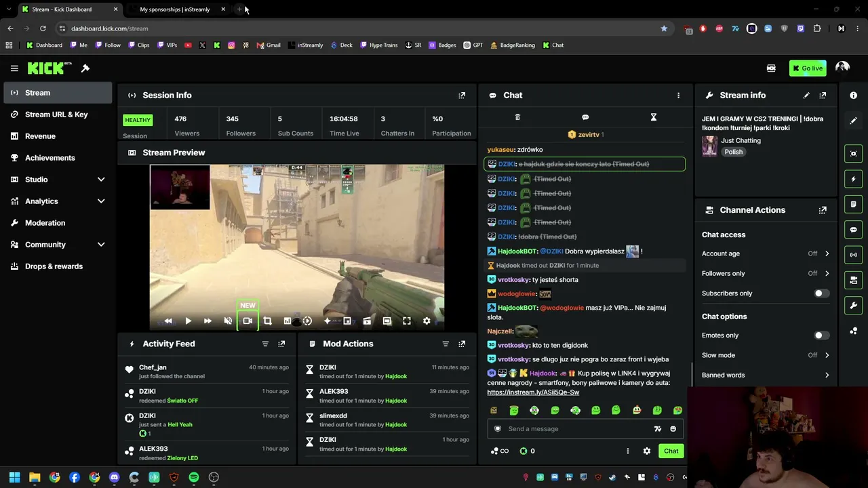This screenshot has height=488, width=868.
Task: Open Spotify from the taskbar
Action: click(x=194, y=477)
